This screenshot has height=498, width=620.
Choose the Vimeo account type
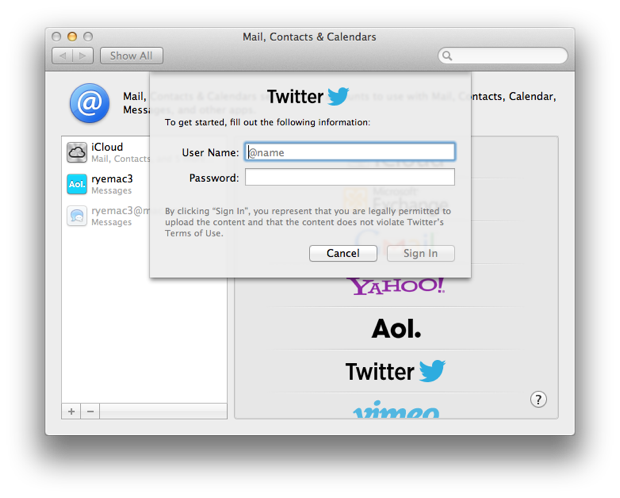(396, 409)
